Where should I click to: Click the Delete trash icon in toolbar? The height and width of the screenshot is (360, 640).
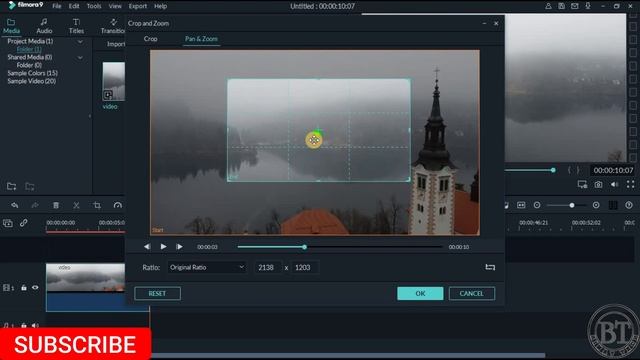[x=56, y=205]
